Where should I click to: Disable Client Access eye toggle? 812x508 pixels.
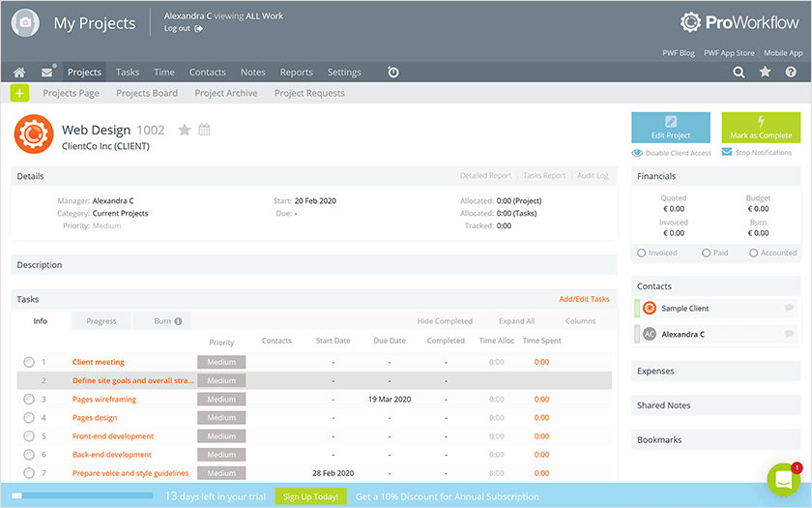coord(637,153)
